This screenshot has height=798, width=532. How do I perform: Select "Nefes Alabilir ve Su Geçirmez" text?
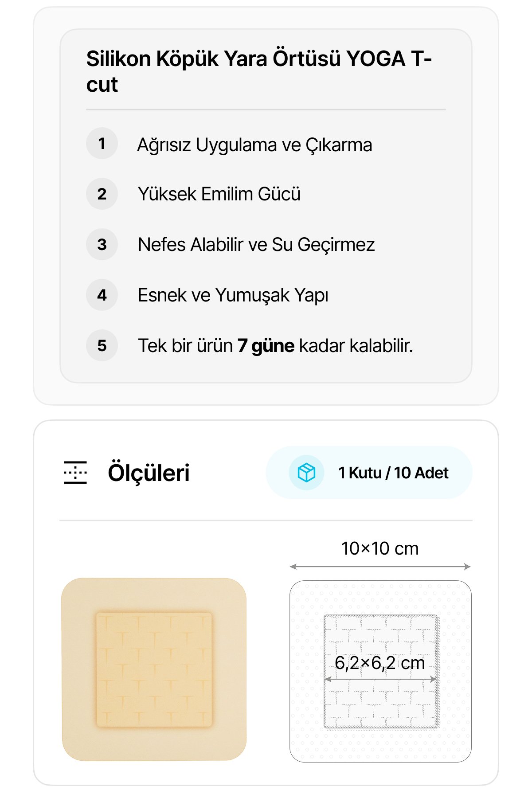point(256,245)
